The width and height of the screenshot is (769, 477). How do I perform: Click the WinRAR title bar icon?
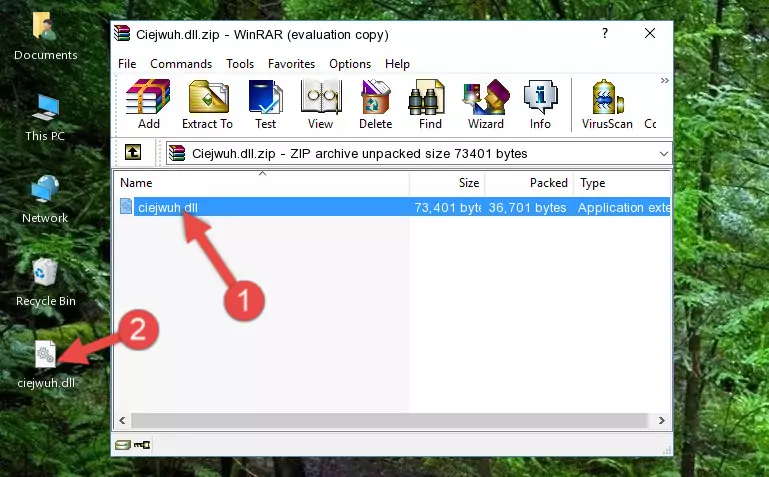click(123, 33)
